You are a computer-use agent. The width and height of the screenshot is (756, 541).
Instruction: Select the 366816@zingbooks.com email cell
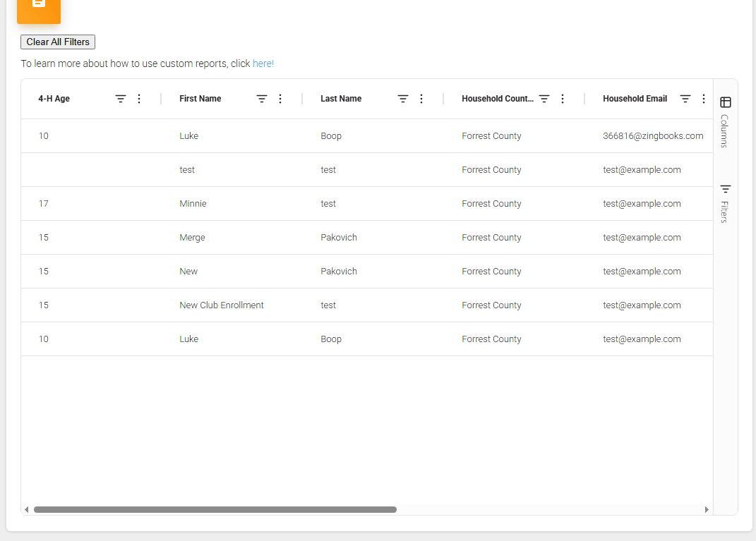pyautogui.click(x=653, y=136)
